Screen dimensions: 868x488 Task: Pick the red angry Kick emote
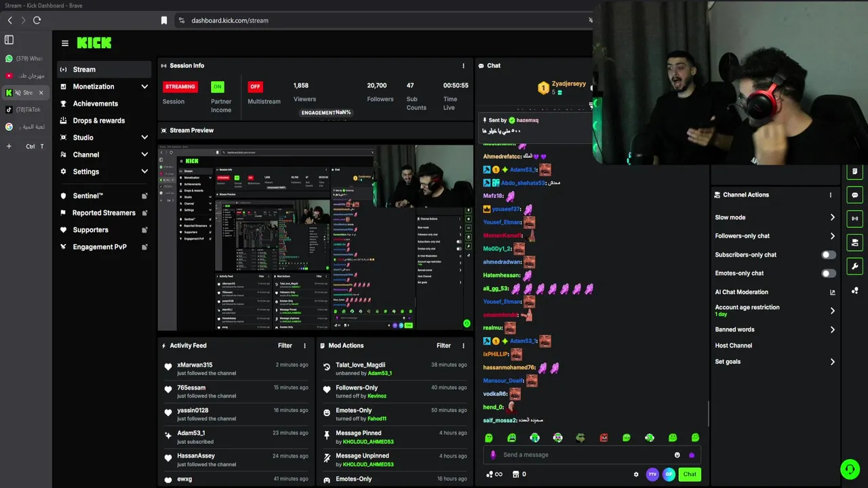coord(604,438)
